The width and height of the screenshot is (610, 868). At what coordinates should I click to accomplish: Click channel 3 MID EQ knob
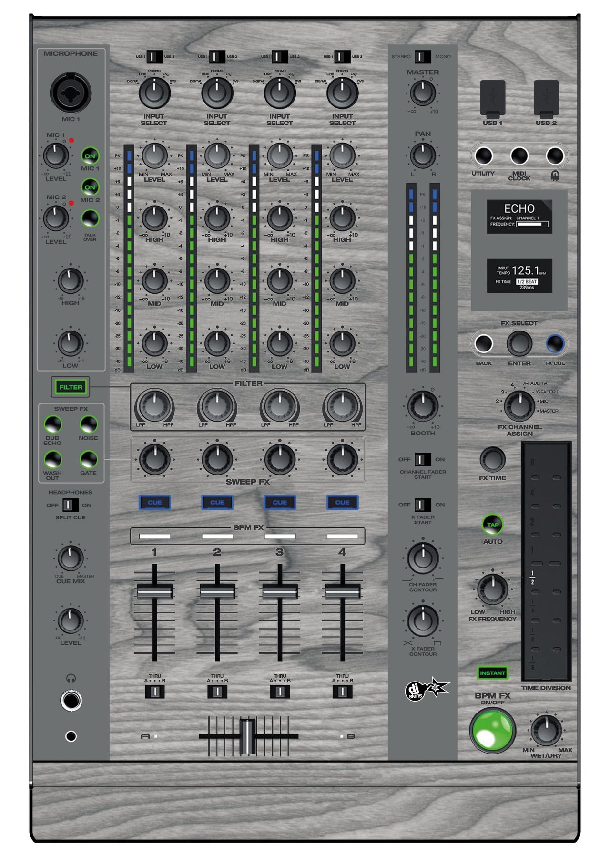280,281
